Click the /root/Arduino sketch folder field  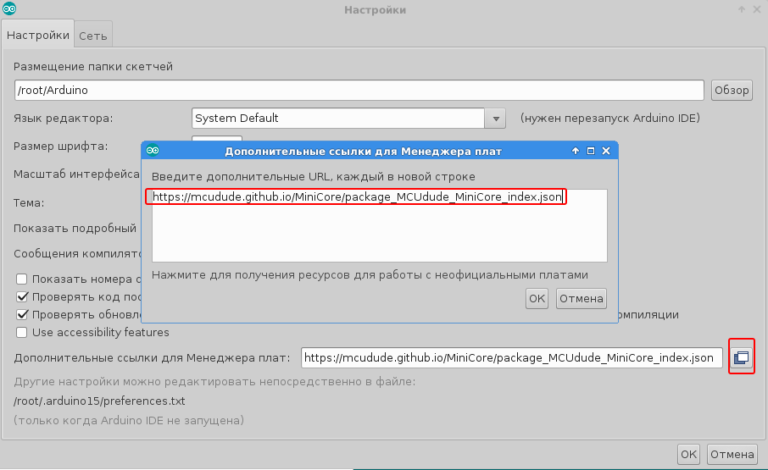[359, 90]
